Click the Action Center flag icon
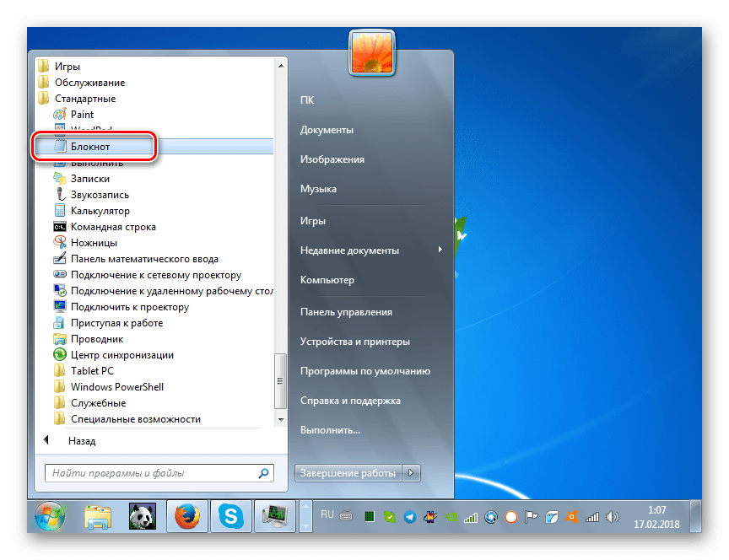 coord(531,517)
